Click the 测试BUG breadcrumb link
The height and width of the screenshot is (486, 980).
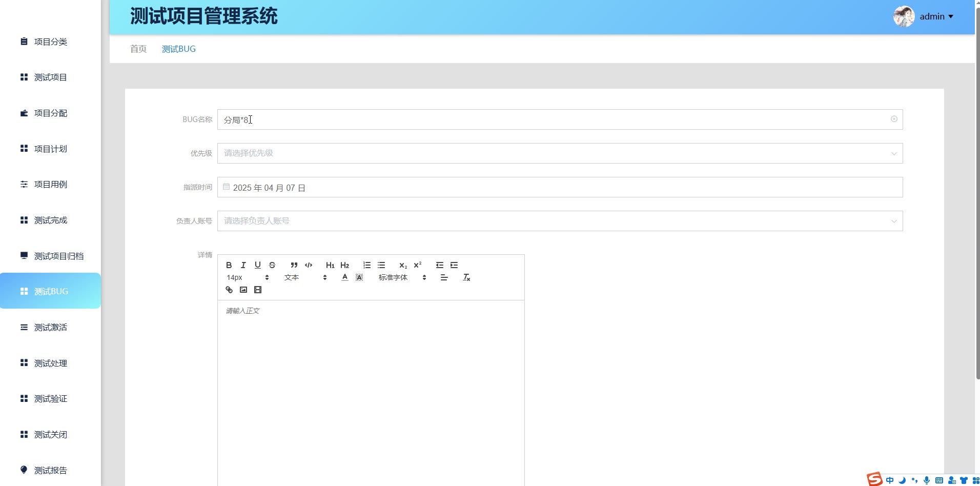179,49
